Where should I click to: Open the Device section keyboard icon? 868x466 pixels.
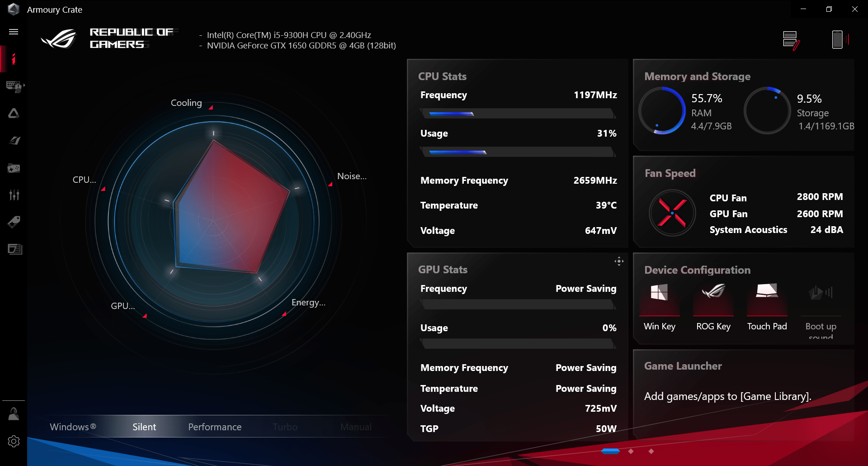(x=14, y=86)
